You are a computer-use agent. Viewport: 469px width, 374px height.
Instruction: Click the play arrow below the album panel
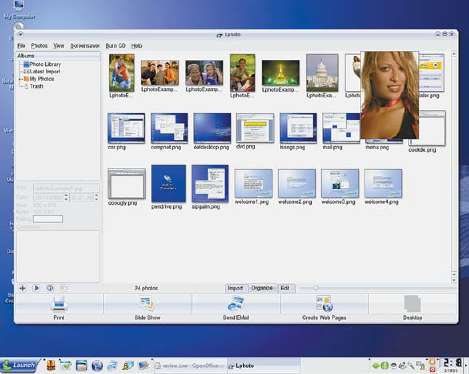[36, 288]
